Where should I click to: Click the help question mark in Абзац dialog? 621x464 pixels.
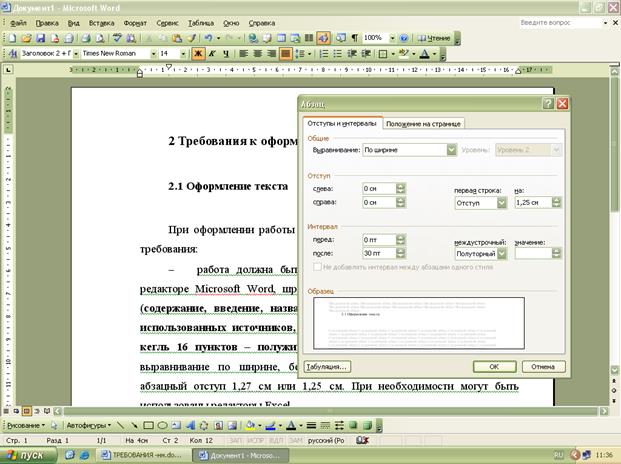pos(548,103)
